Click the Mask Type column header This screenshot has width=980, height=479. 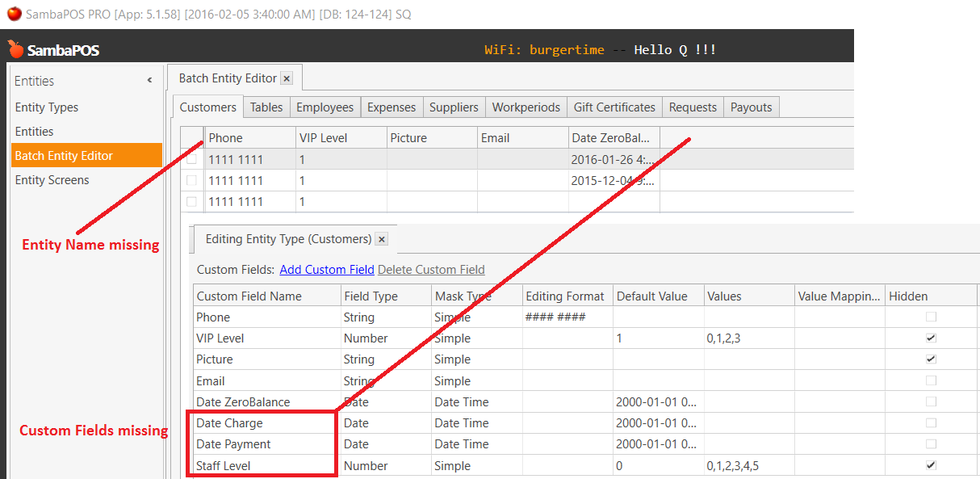(x=477, y=296)
